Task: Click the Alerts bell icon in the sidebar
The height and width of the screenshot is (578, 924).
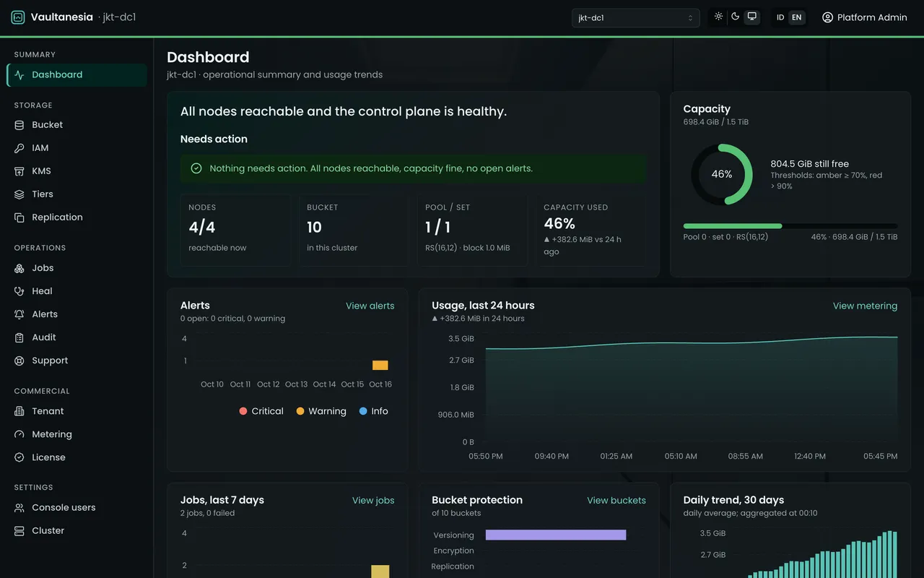Action: [19, 314]
